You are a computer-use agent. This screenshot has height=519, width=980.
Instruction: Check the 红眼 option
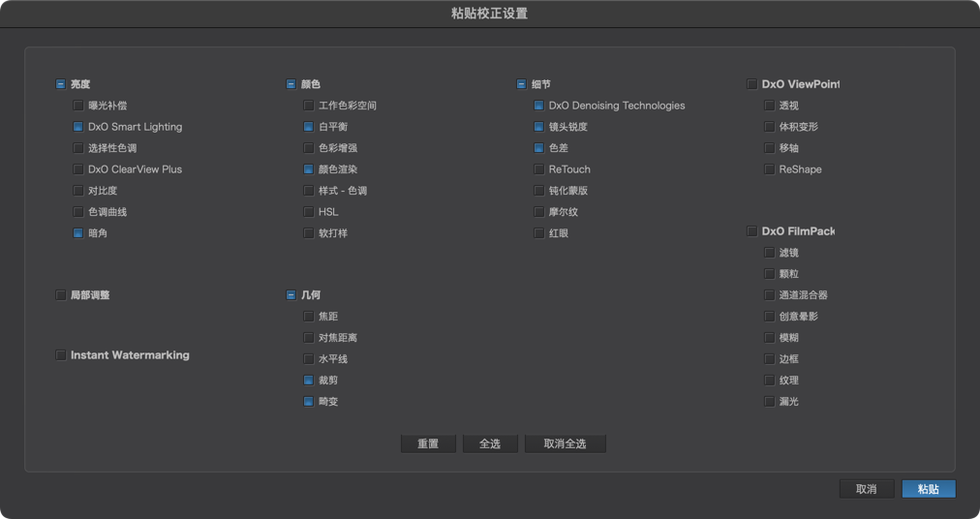pos(539,233)
